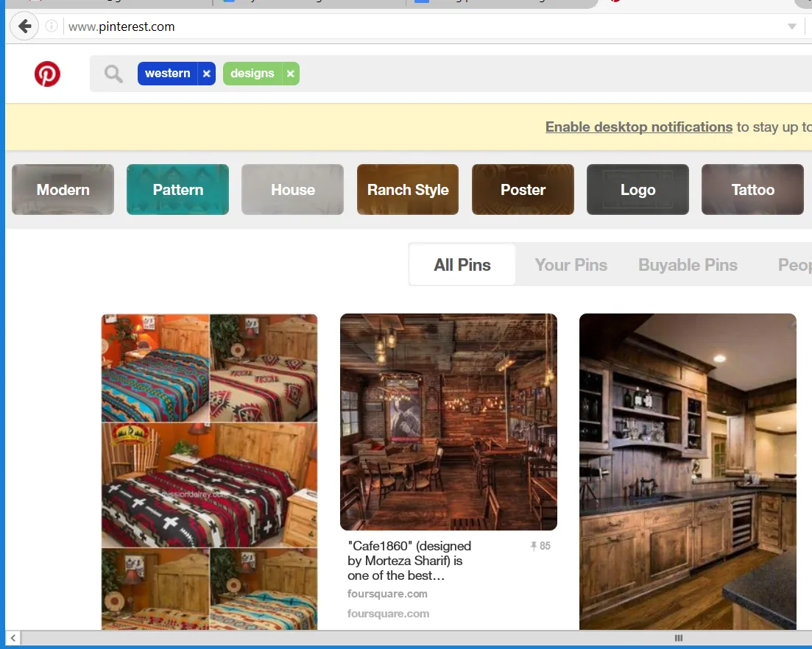The width and height of the screenshot is (812, 649).
Task: Select the Modern filter tile
Action: pos(63,189)
